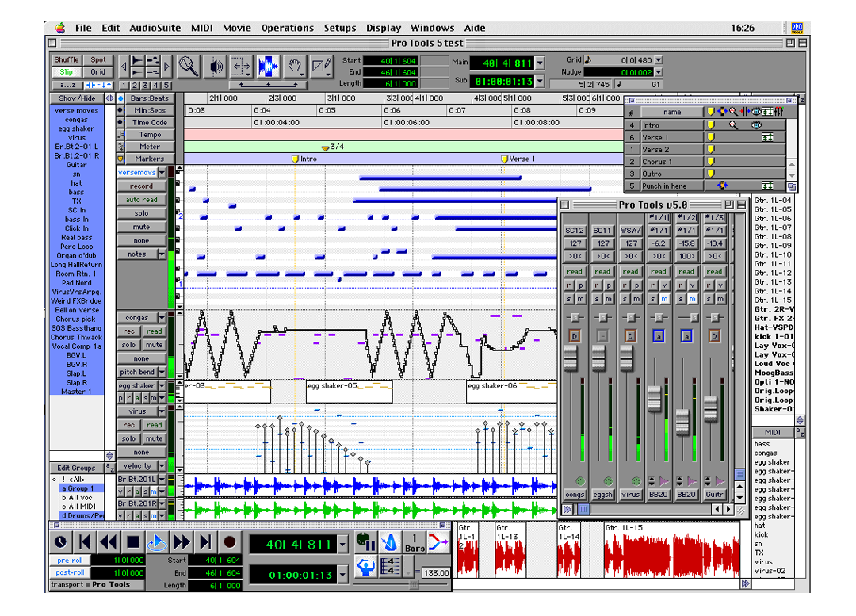Image resolution: width=856 pixels, height=616 pixels.
Task: Open the Main counter format dropdown
Action: tap(540, 63)
